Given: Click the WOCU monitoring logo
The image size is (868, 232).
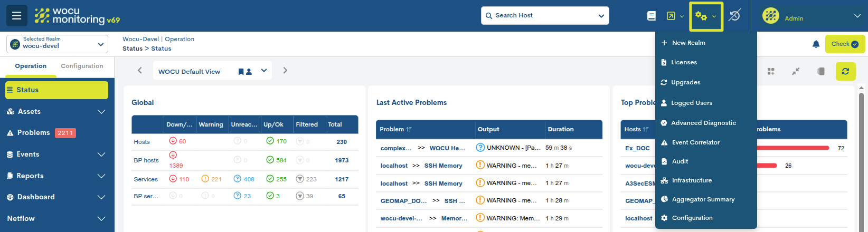Looking at the screenshot, I should (x=77, y=16).
